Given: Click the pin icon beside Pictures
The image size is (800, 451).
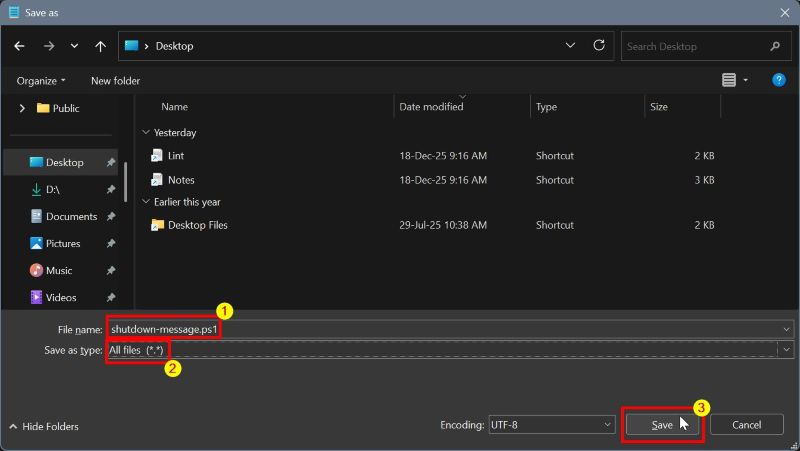Looking at the screenshot, I should (111, 243).
